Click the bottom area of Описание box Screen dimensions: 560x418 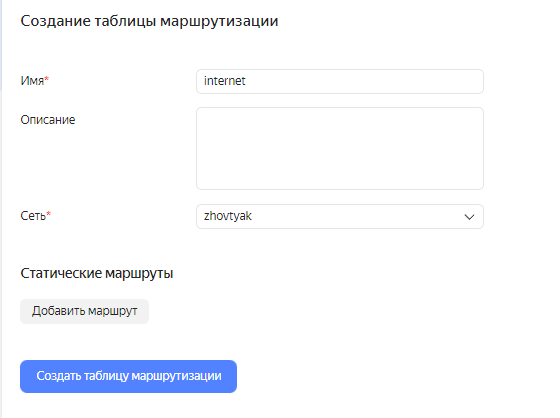click(340, 180)
